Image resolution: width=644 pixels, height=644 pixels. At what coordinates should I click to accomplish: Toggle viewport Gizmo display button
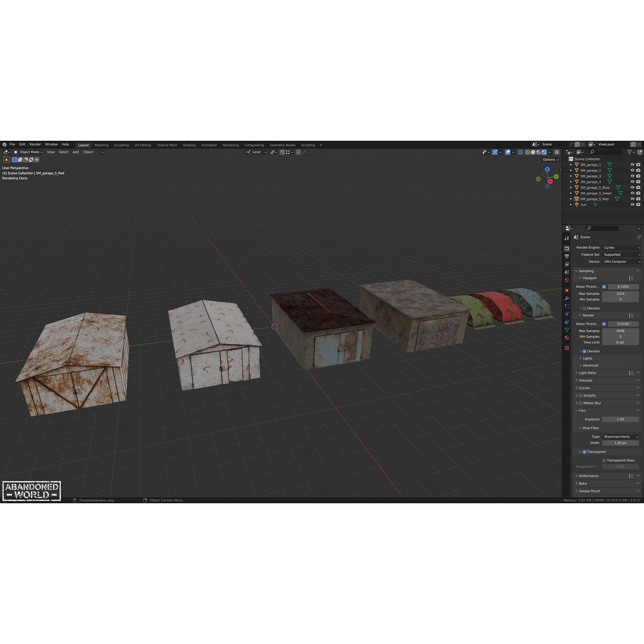495,152
